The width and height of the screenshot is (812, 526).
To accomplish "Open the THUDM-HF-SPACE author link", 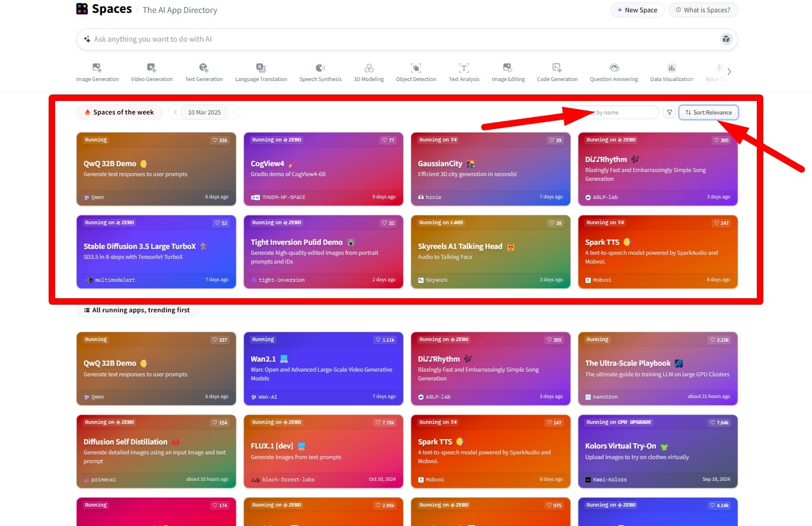I will point(278,197).
